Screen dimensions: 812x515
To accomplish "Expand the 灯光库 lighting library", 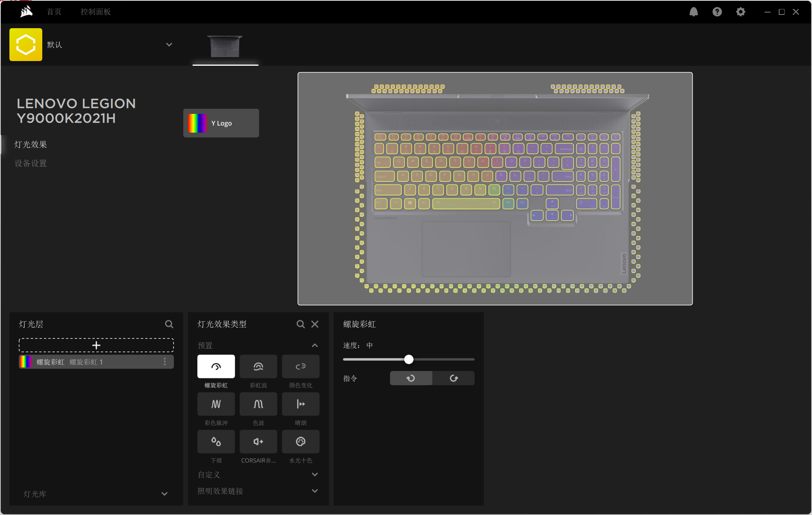I will pos(164,494).
